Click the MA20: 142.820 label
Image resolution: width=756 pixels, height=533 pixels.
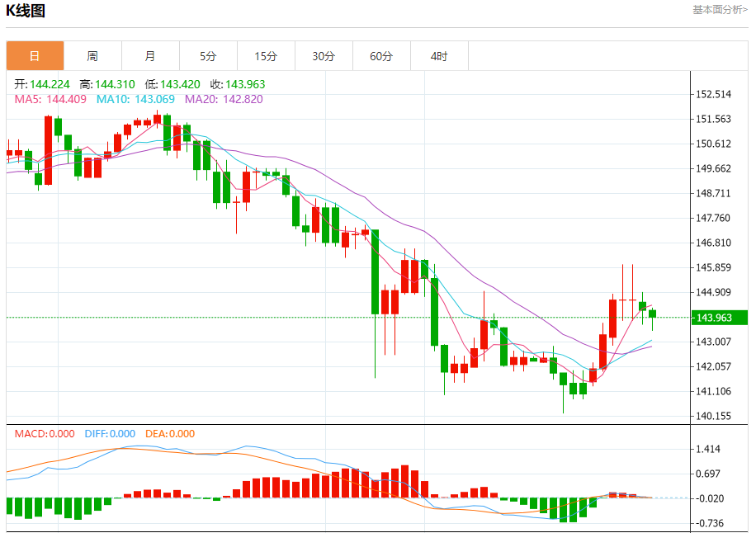pyautogui.click(x=224, y=99)
